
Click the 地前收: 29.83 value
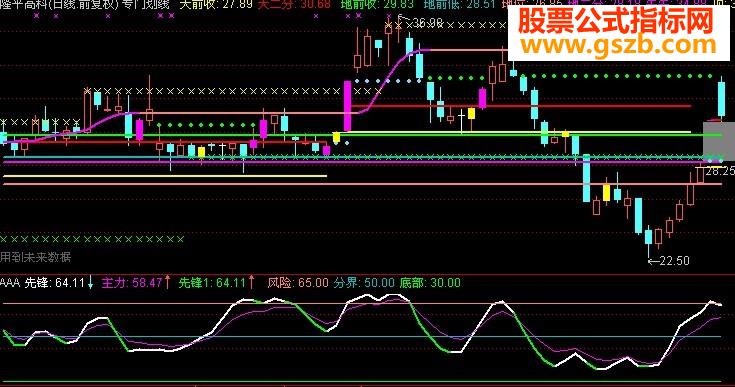point(377,5)
